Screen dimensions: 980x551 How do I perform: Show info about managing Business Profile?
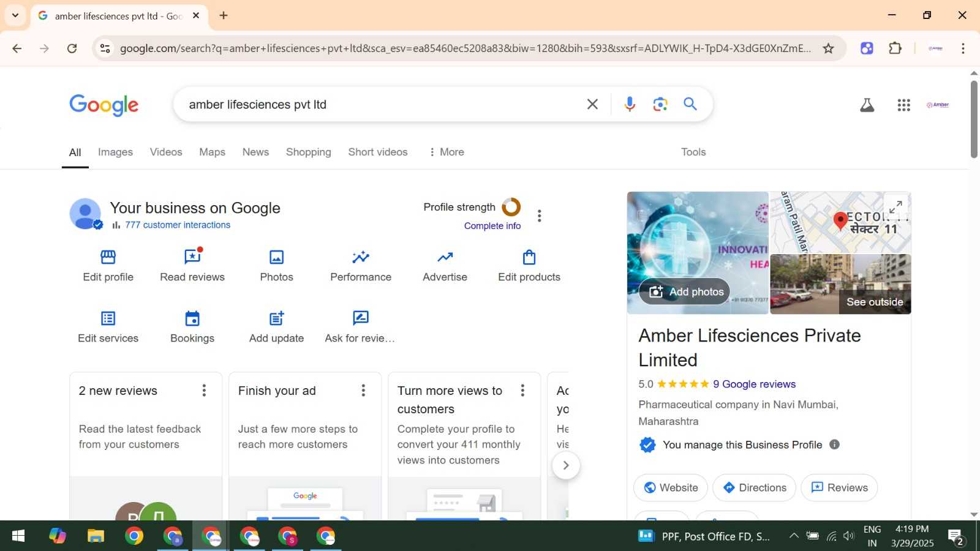pos(834,444)
